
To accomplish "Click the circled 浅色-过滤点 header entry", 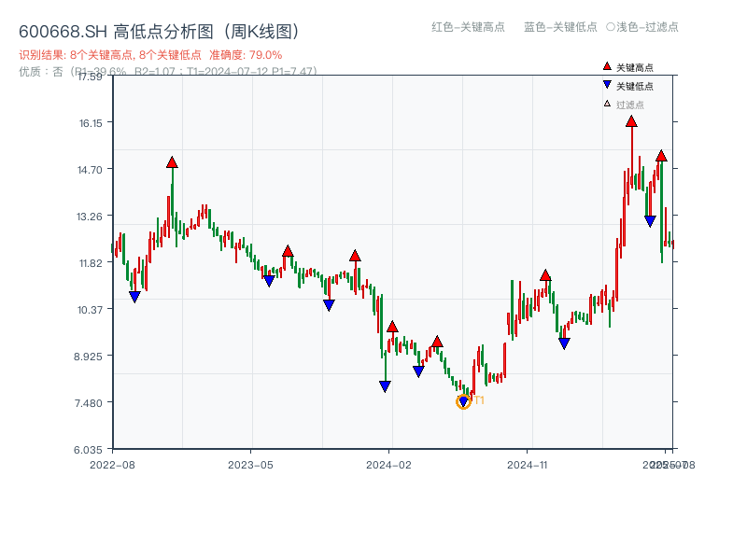I will point(647,28).
